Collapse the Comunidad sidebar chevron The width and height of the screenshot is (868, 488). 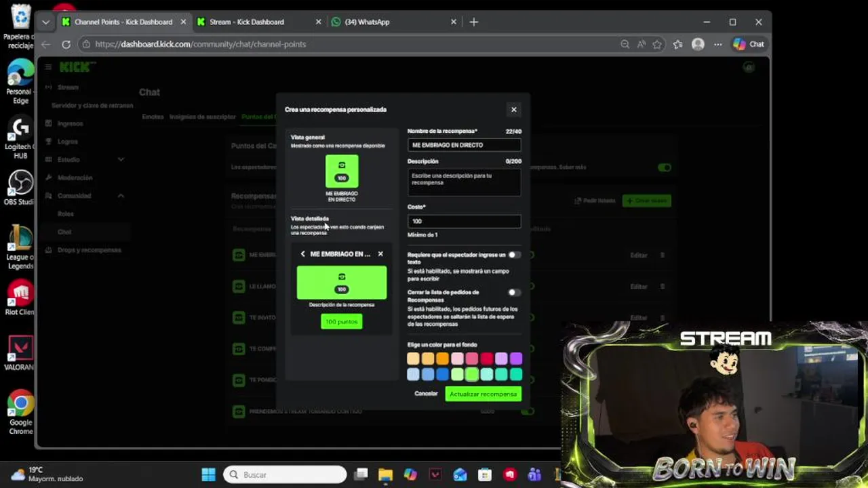tap(121, 195)
